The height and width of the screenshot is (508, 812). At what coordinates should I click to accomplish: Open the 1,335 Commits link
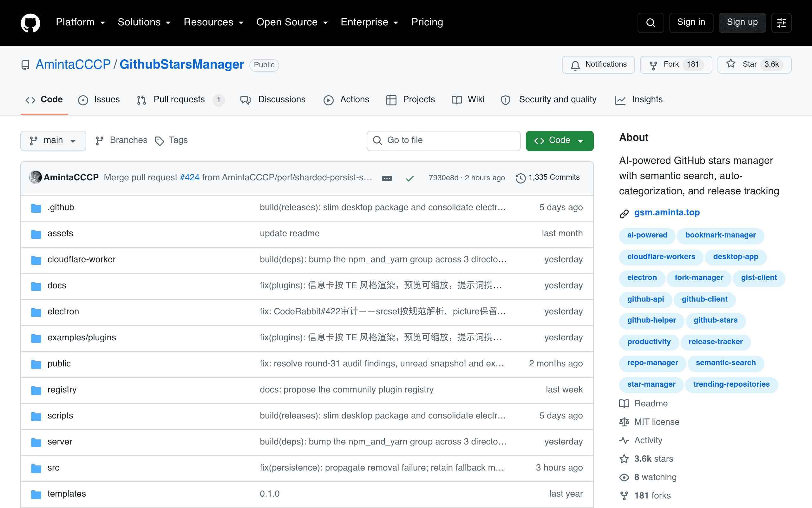(x=547, y=177)
